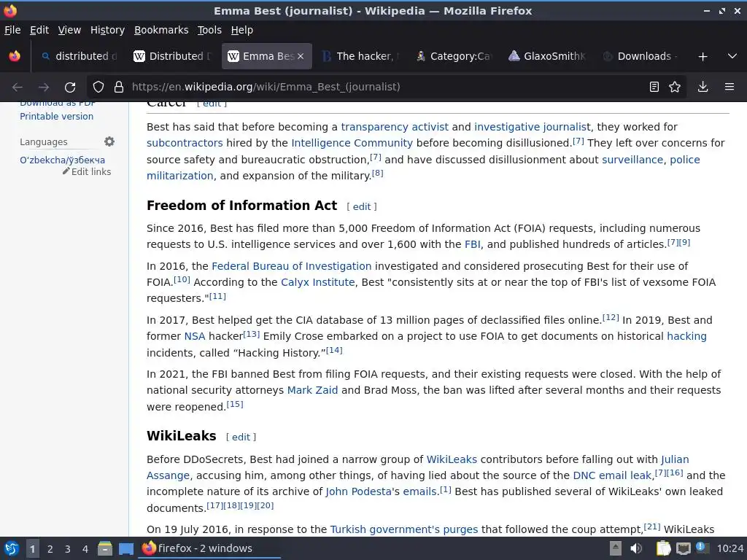Open the desktop start menu icon
Viewport: 747px width, 560px height.
(12, 548)
